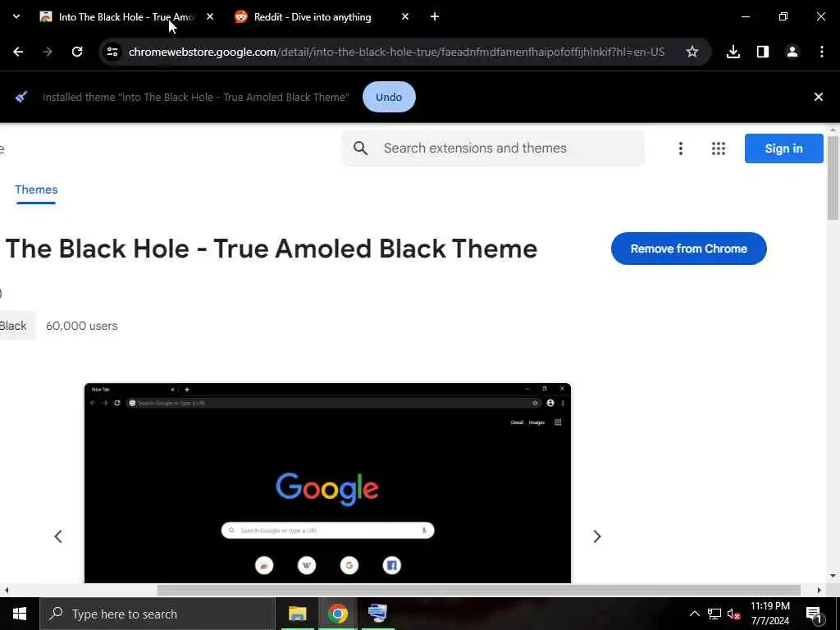This screenshot has width=840, height=630.
Task: Click the theme paintbrush icon in infobar
Action: (21, 97)
